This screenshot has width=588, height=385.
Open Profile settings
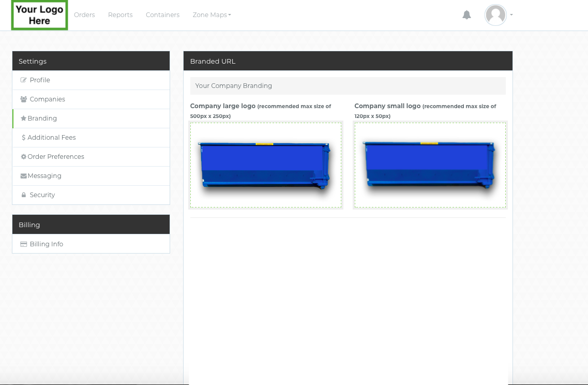91,80
